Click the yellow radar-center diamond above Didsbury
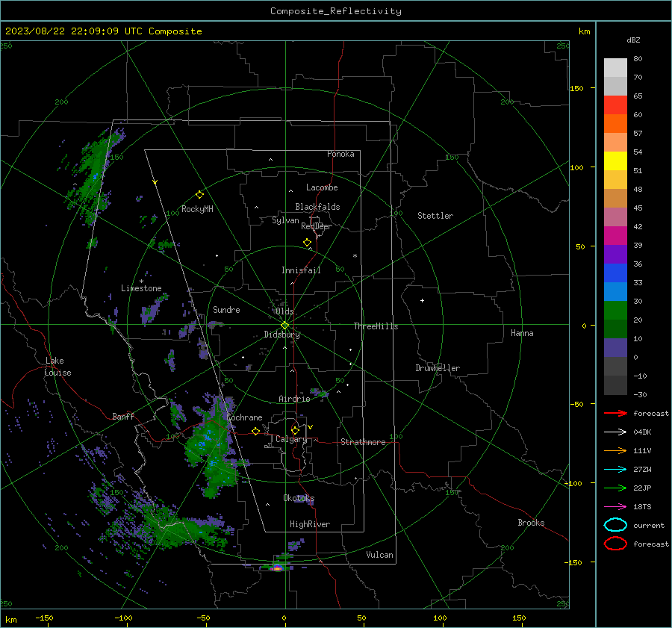The width and height of the screenshot is (672, 628). click(284, 326)
